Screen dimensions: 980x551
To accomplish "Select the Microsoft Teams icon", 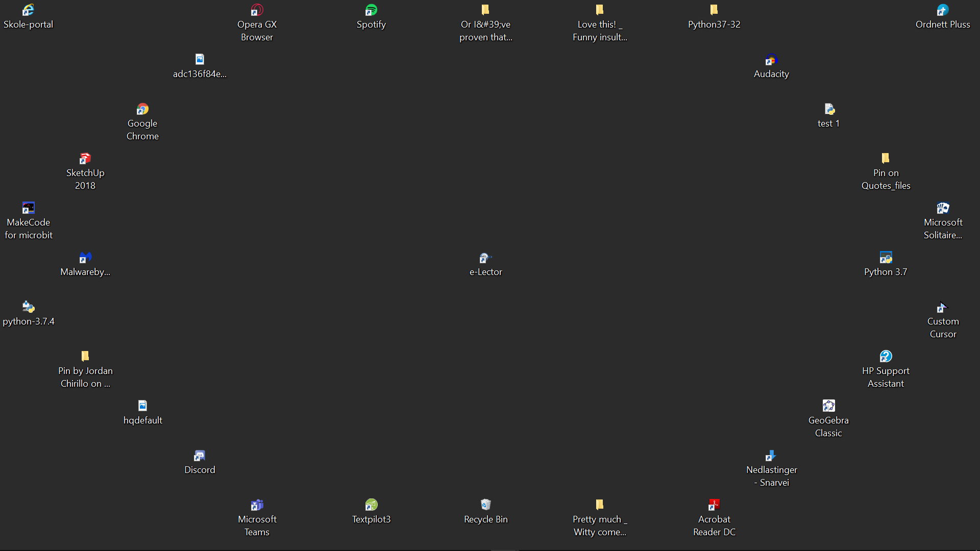I will tap(257, 505).
